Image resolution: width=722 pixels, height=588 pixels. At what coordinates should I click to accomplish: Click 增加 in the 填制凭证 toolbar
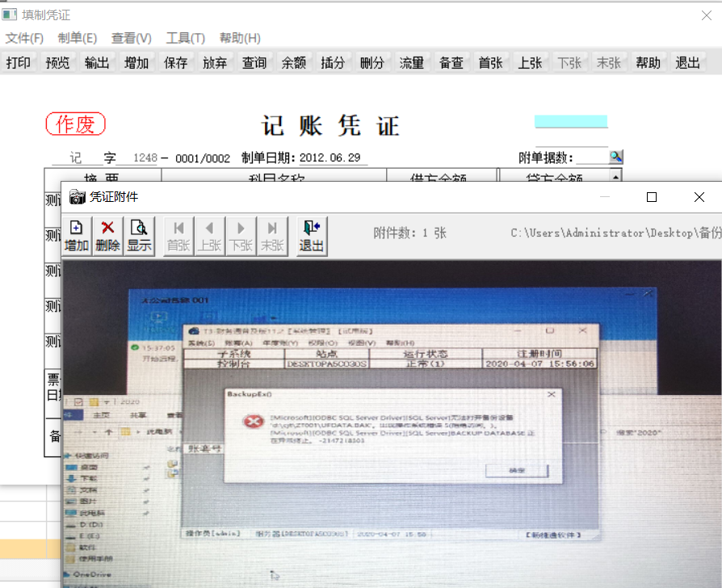click(136, 63)
